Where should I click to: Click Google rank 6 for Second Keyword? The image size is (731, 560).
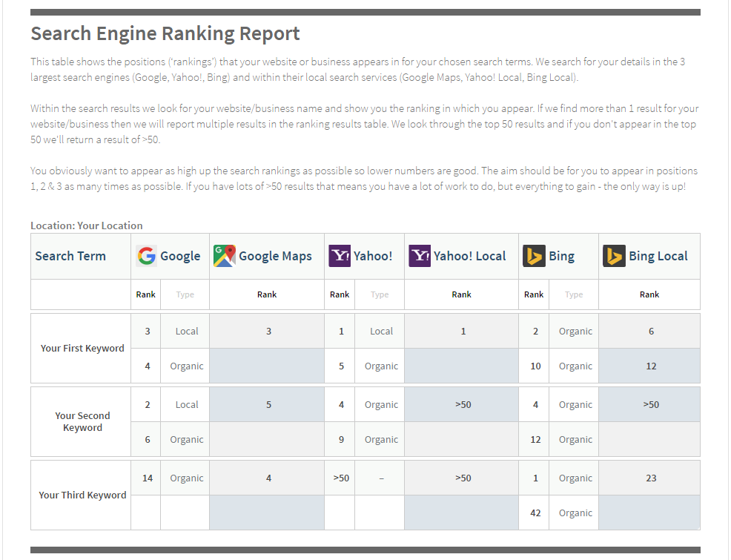148,440
